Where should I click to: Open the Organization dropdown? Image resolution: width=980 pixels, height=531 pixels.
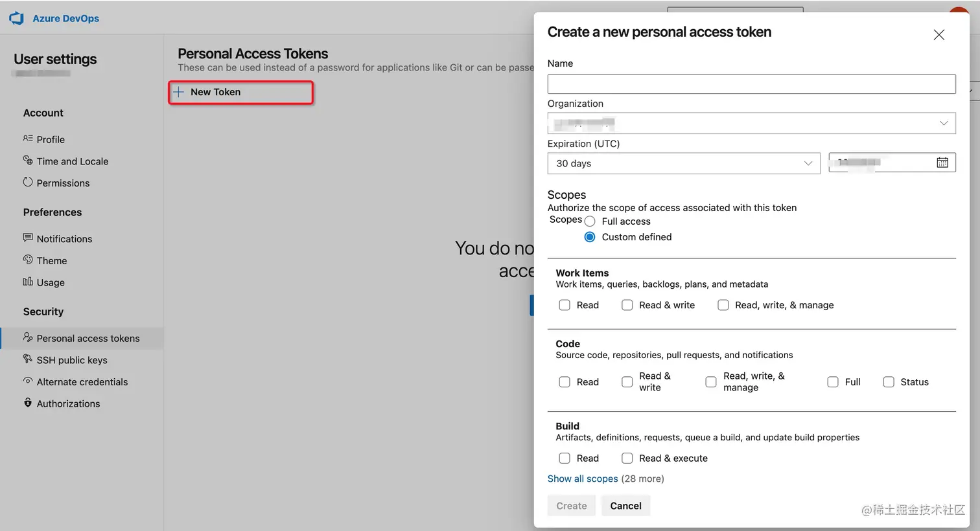(x=751, y=123)
